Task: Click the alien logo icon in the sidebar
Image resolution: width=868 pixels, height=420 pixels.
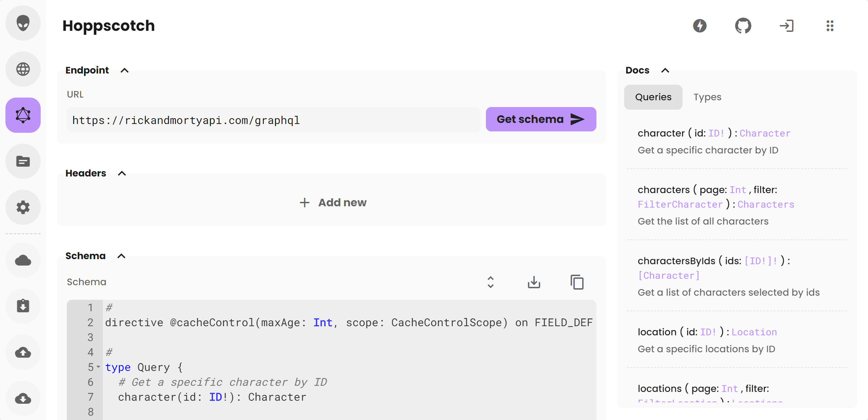Action: click(23, 23)
